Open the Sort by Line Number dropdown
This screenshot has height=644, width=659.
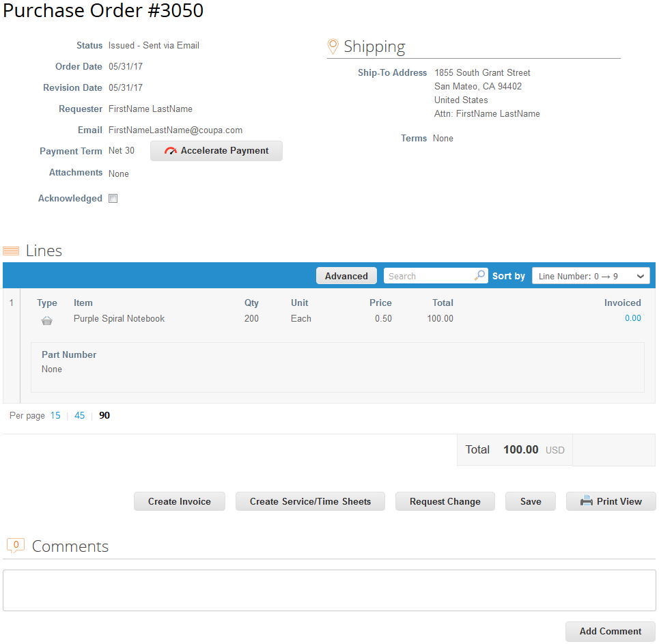tap(591, 276)
